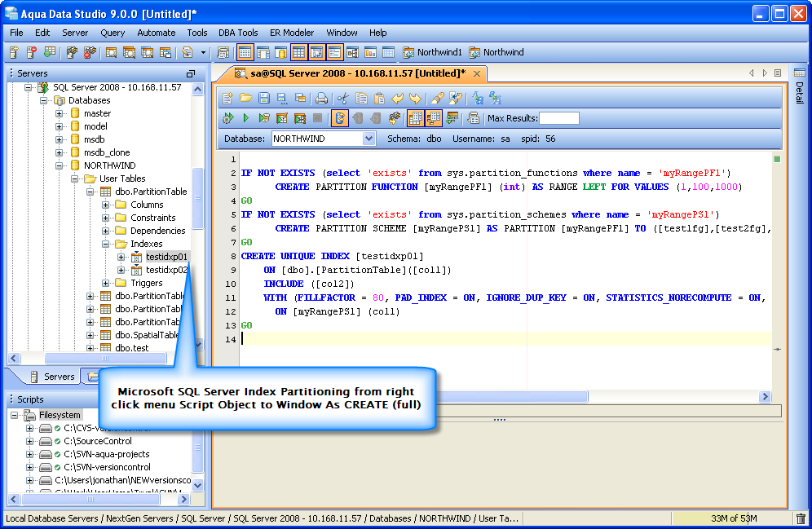Open the Database NORTHWIND dropdown
The width and height of the screenshot is (812, 529).
(x=368, y=139)
